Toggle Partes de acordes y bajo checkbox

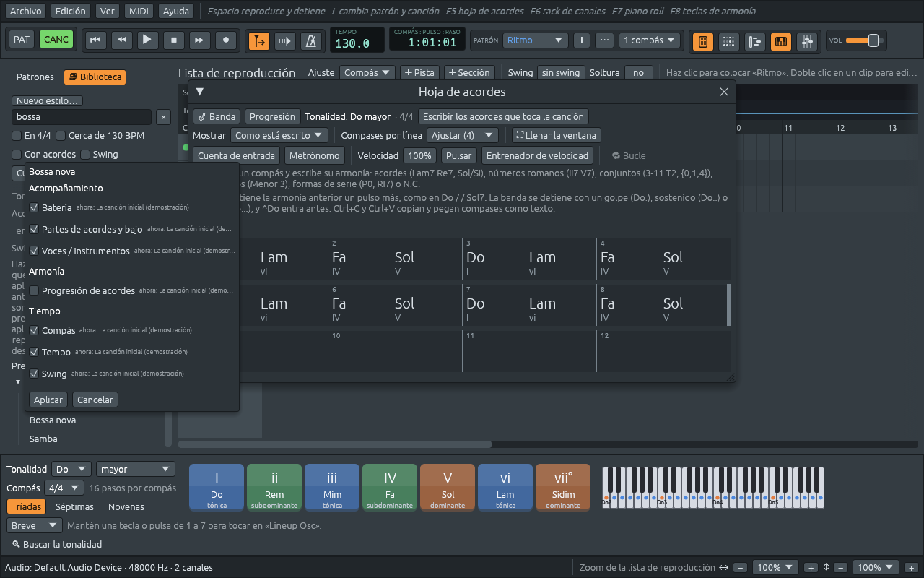point(35,229)
